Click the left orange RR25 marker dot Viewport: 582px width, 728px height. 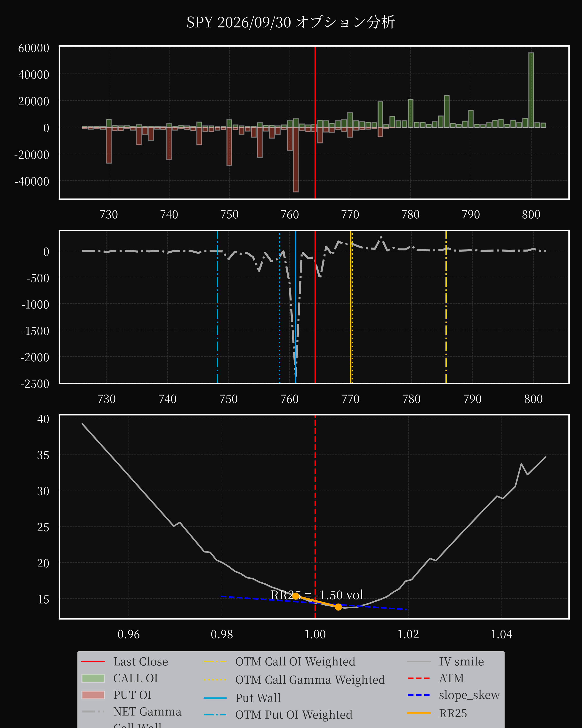[x=296, y=596]
